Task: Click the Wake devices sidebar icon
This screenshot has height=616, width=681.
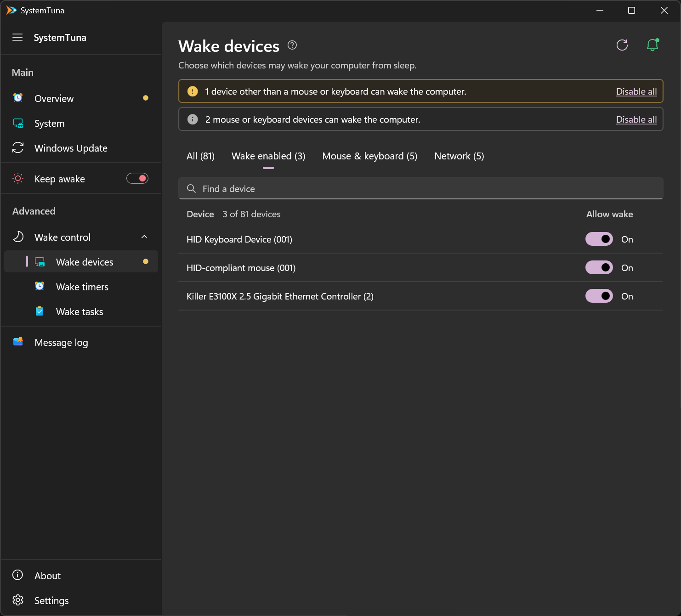Action: pos(40,262)
